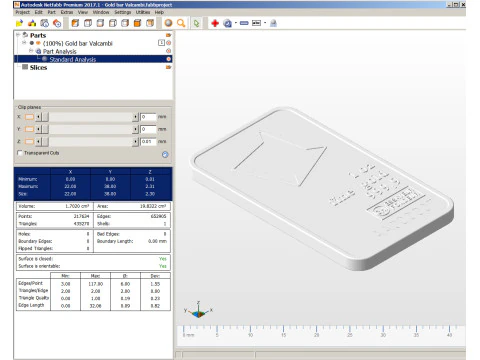Click the blue measuring bar icon
Screen dimensions: 480x360
click(x=244, y=23)
